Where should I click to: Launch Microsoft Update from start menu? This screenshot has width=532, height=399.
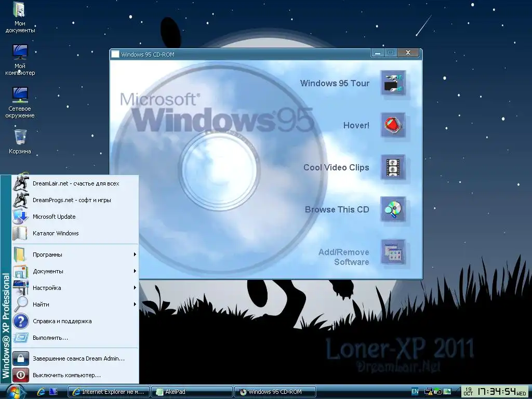point(75,217)
